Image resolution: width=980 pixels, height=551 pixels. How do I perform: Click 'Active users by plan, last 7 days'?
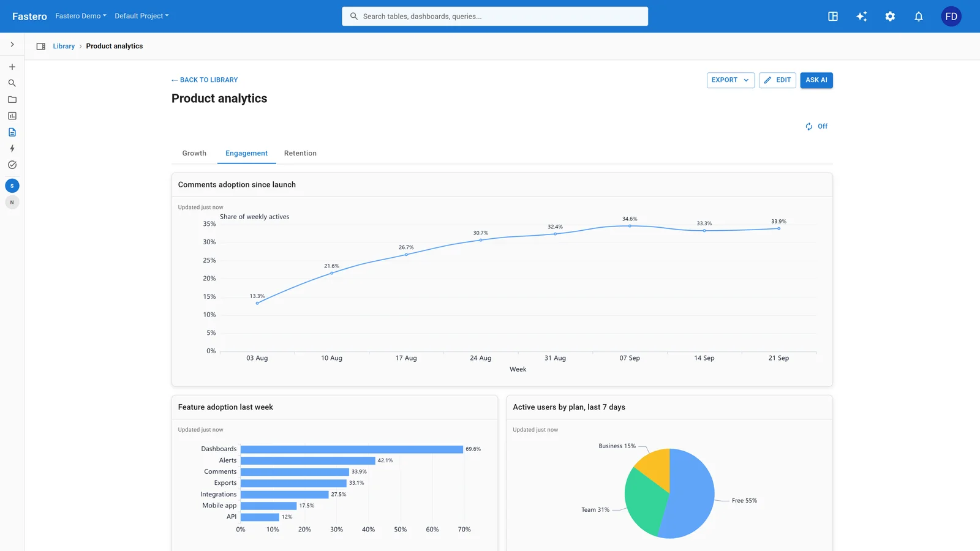coord(569,407)
